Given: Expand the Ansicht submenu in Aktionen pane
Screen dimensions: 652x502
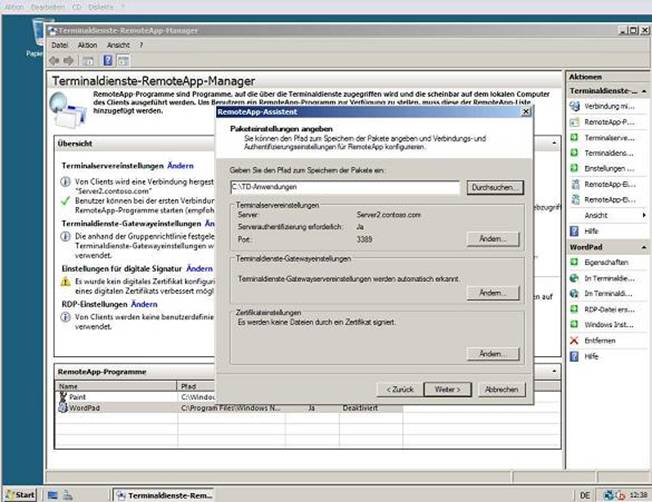Looking at the screenshot, I should [644, 215].
